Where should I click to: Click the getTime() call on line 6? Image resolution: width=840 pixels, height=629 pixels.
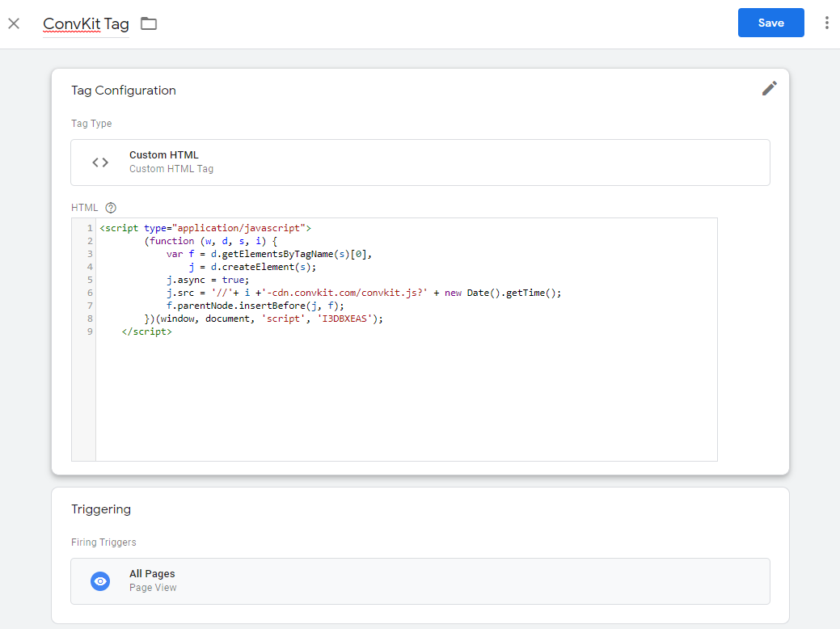[x=531, y=293]
